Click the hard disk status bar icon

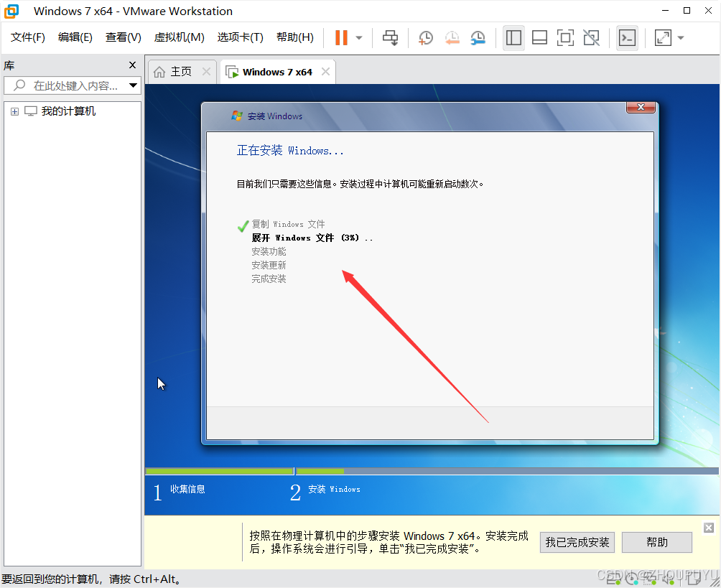coord(613,579)
